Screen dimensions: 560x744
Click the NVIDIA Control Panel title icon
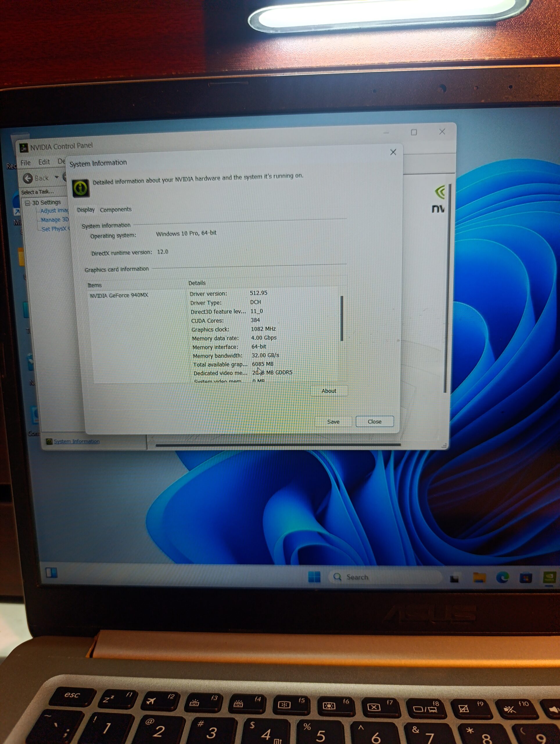tap(24, 147)
